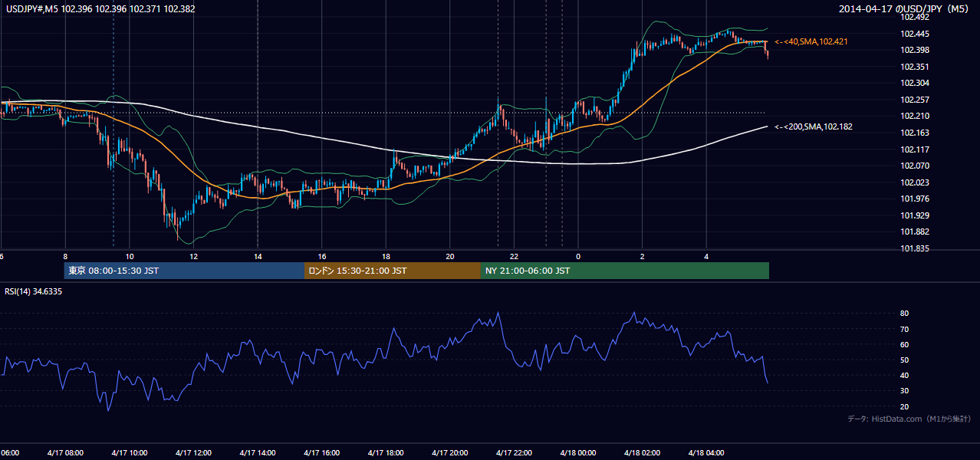
Task: Click price axis value 102.304
Action: (x=914, y=83)
